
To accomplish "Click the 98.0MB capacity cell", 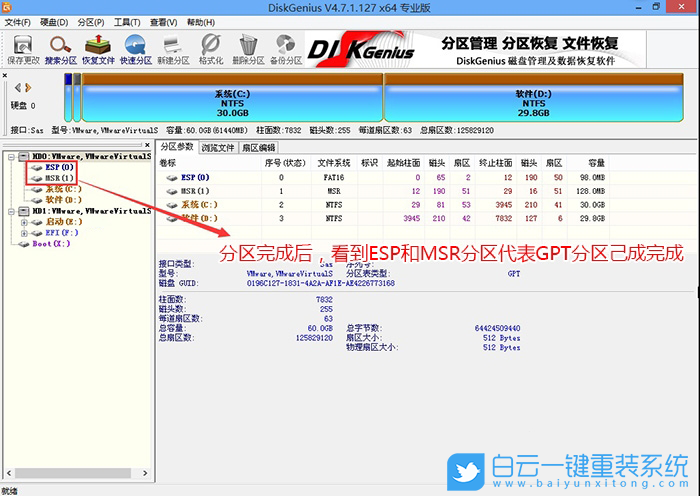I will coord(592,178).
